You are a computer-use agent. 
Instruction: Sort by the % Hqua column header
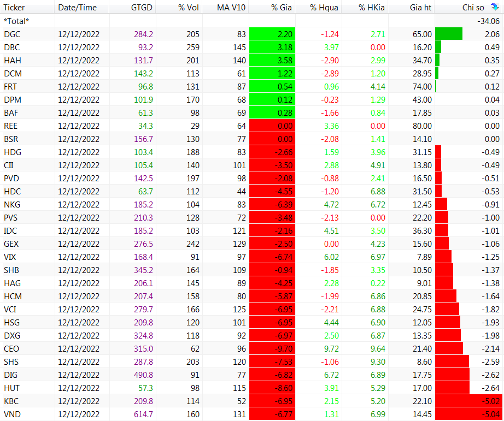point(324,8)
